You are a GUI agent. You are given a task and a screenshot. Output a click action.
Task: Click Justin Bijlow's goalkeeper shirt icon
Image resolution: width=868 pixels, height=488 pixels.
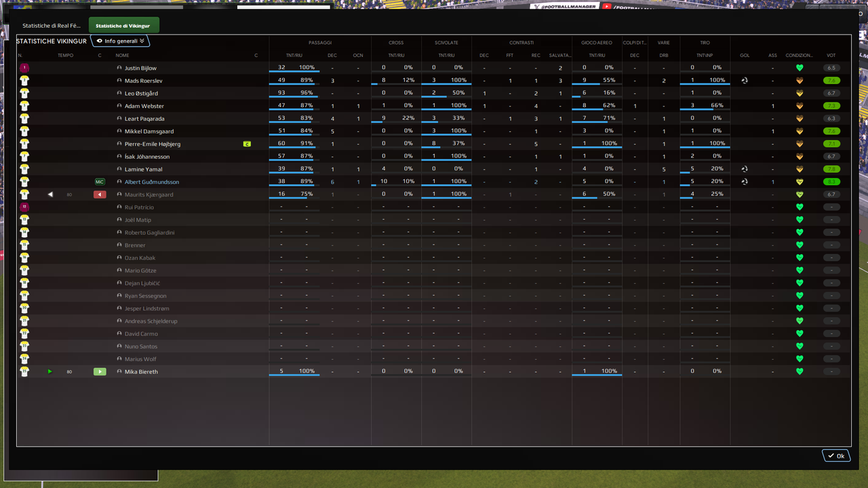click(24, 68)
